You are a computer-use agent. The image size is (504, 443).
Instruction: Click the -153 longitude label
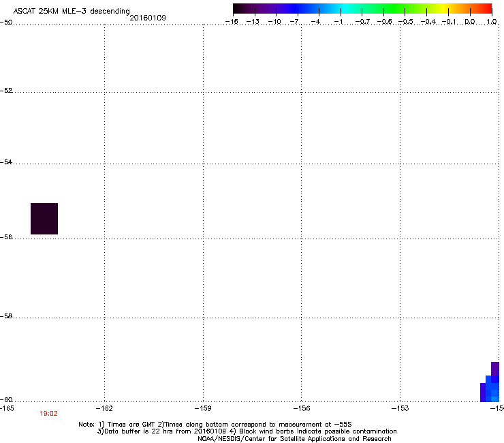coord(400,408)
